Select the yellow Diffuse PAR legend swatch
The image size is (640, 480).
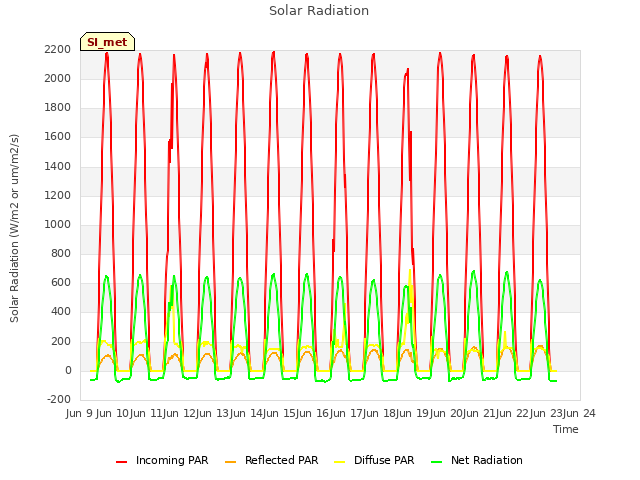[340, 462]
